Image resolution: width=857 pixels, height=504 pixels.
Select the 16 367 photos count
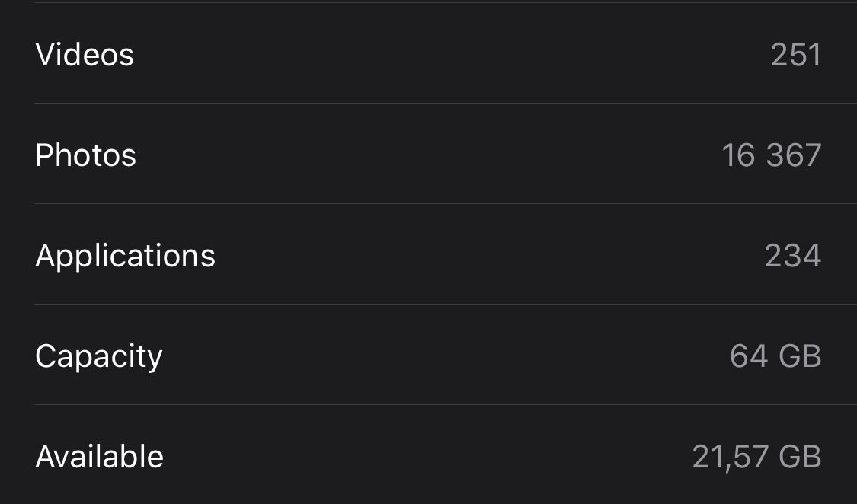click(772, 155)
